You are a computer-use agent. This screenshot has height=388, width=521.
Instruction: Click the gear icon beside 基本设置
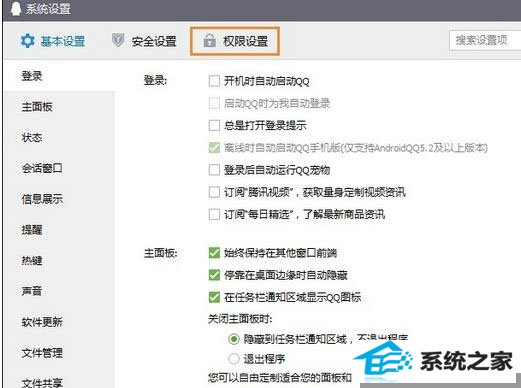point(27,41)
